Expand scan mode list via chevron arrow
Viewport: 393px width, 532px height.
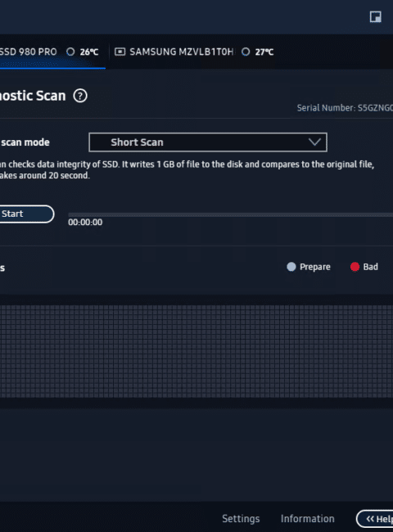[x=314, y=142]
